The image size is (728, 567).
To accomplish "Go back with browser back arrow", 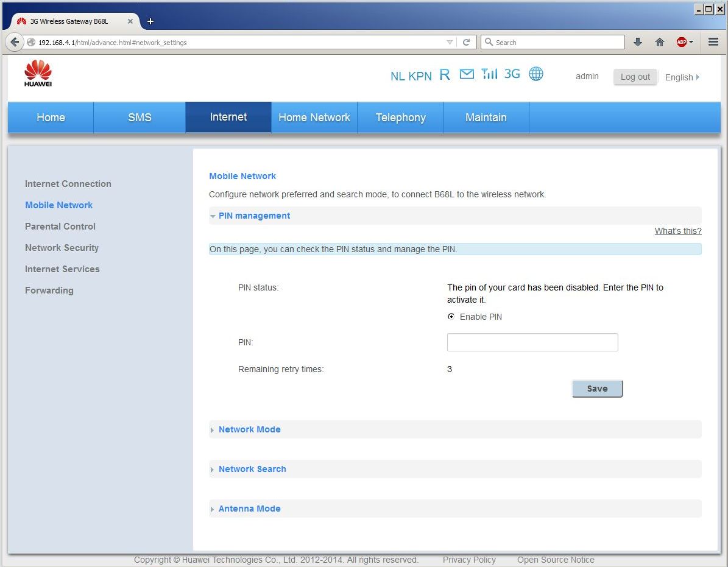I will (x=15, y=42).
